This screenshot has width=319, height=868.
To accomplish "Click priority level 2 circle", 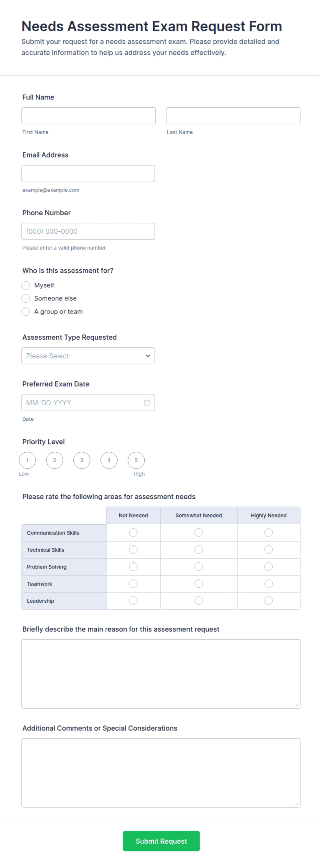I will tap(55, 460).
